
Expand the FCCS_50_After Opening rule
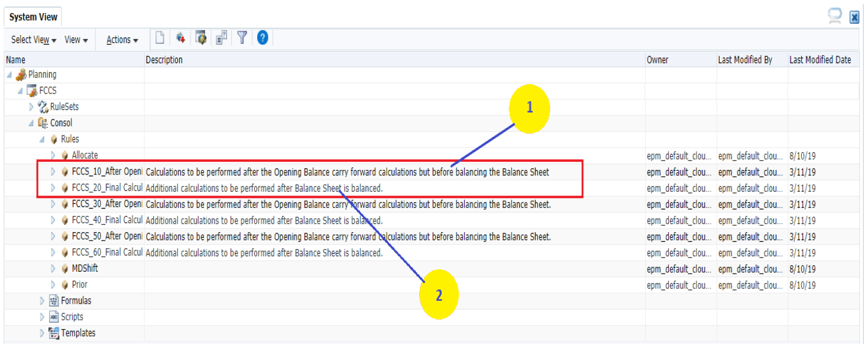(54, 236)
